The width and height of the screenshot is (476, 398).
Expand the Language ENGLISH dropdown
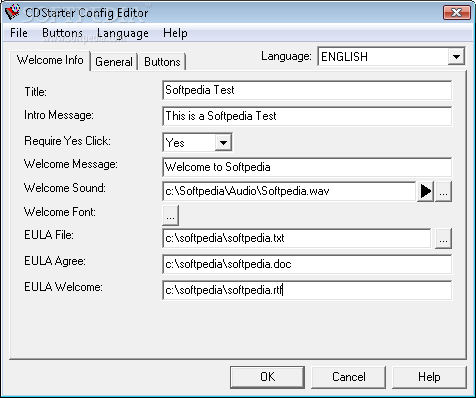(456, 56)
